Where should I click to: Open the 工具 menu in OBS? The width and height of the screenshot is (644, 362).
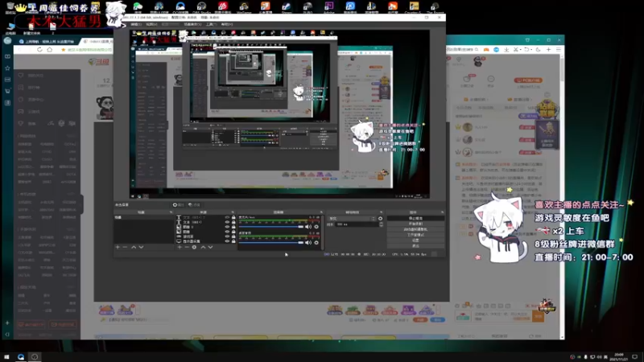click(211, 24)
